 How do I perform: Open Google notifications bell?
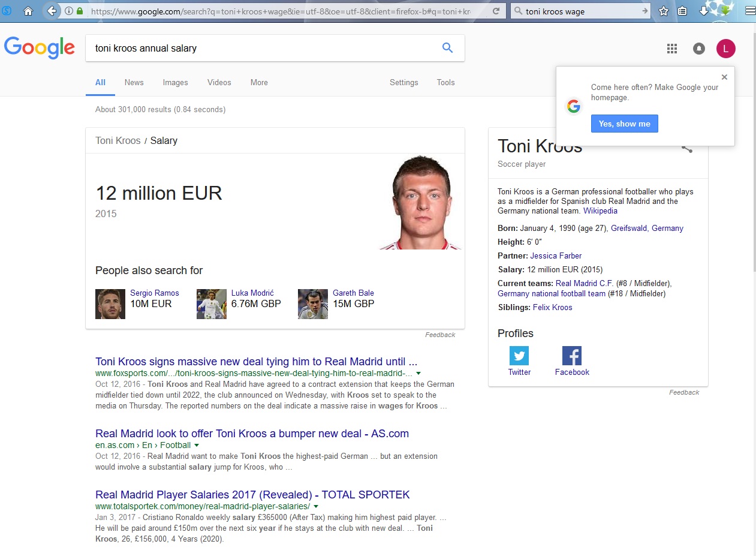[x=699, y=49]
